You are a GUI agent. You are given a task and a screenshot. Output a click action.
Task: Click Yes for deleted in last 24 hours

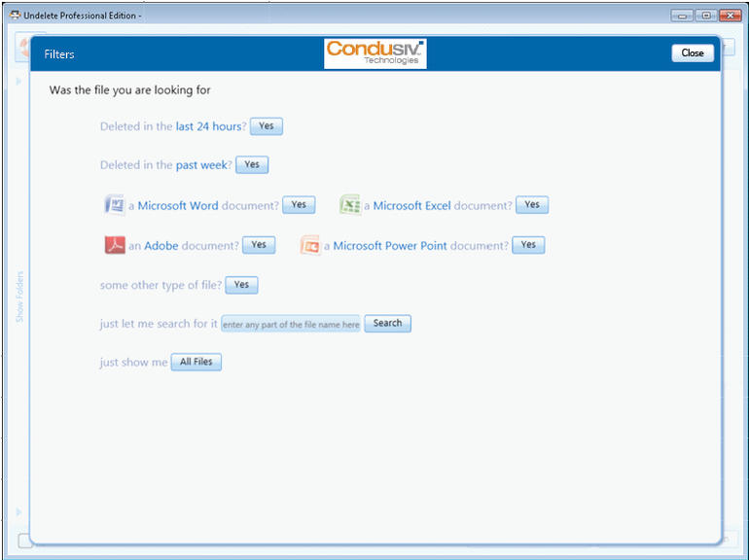tap(267, 126)
